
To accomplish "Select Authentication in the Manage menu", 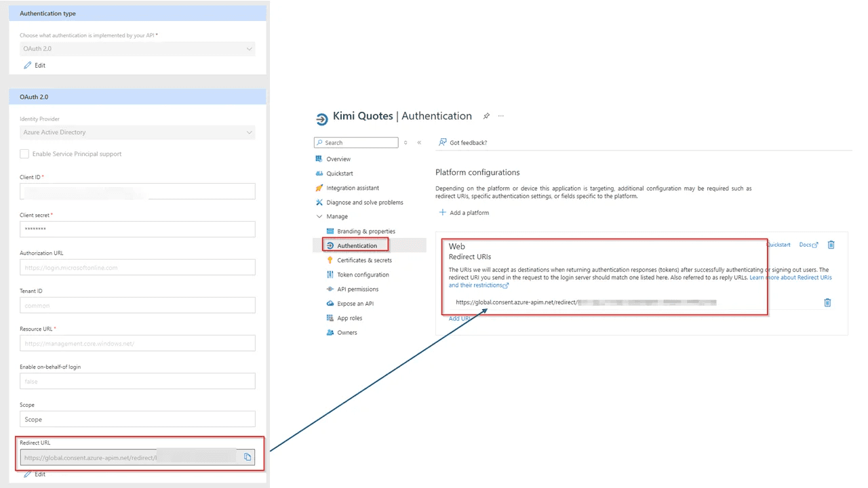I will pos(357,245).
